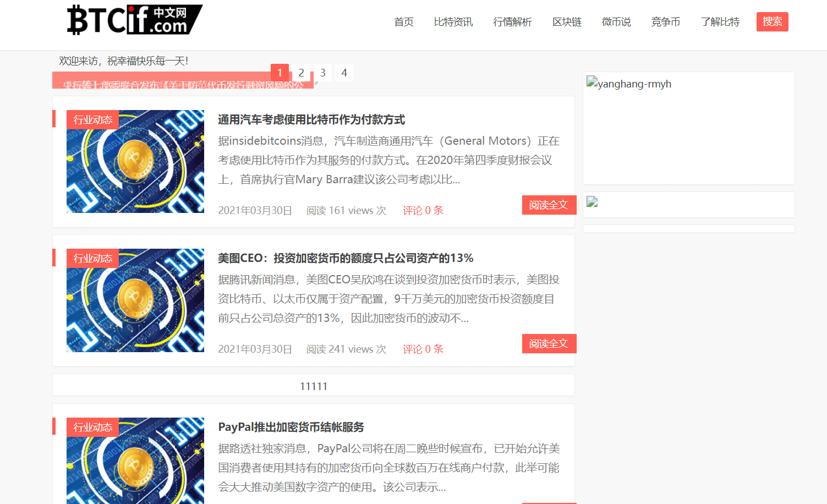Screen dimensions: 827x504
Task: View comments 评论 0 条 on first article
Action: [x=423, y=210]
